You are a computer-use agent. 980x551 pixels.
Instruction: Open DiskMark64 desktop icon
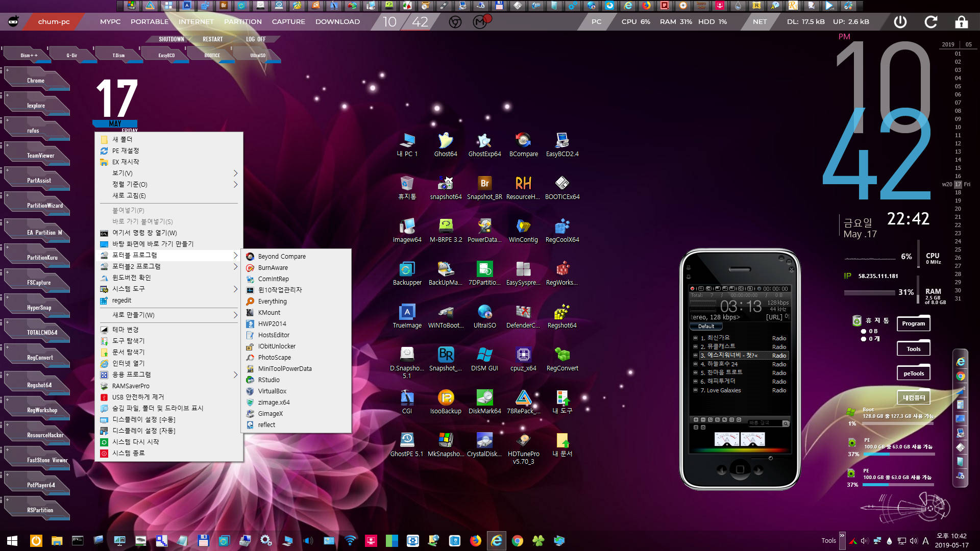coord(484,402)
